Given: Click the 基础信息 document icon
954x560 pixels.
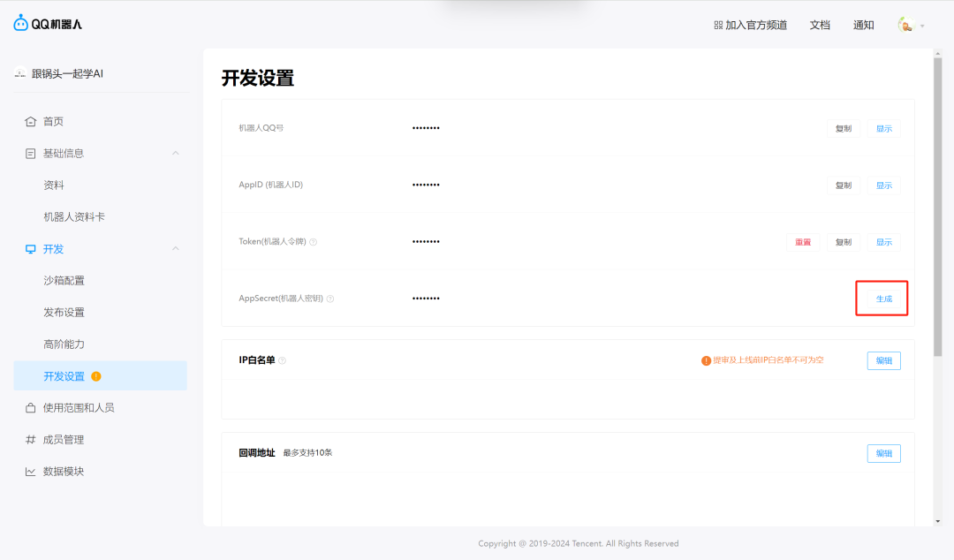Looking at the screenshot, I should 31,153.
